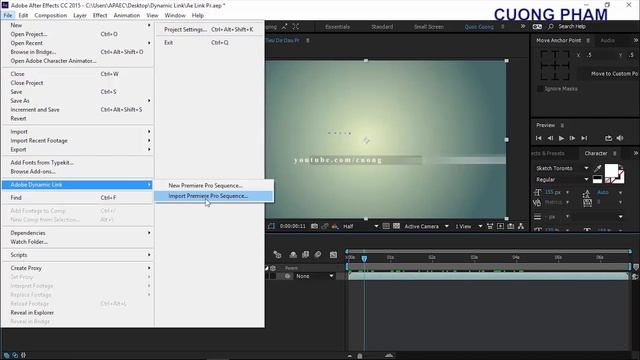Click Move to Custom Position button
The width and height of the screenshot is (640, 360).
(609, 74)
